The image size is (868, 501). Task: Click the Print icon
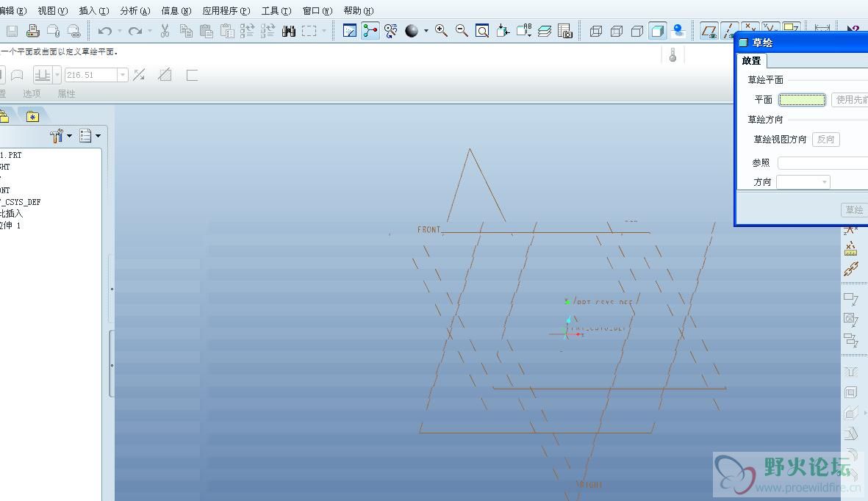pos(32,31)
